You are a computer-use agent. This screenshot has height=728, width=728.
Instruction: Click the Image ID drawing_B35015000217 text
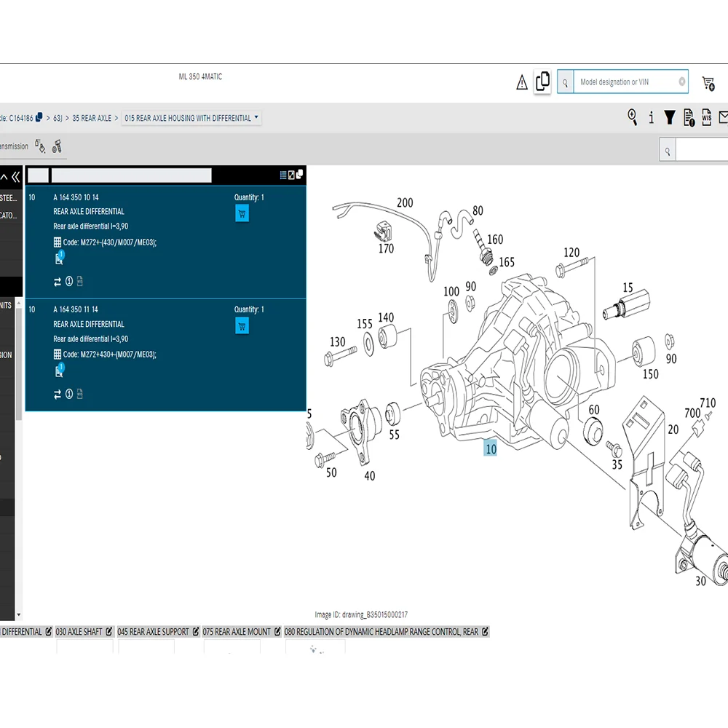pyautogui.click(x=361, y=614)
